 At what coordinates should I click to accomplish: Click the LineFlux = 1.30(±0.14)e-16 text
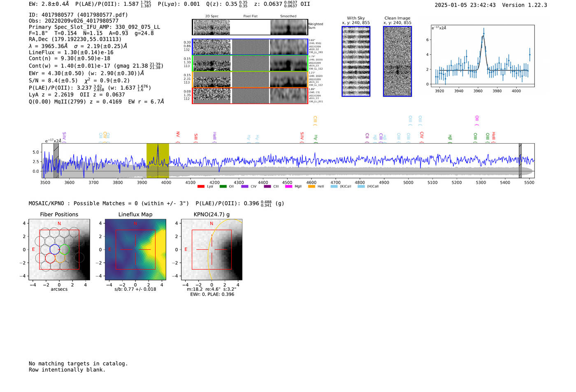[x=71, y=52]
